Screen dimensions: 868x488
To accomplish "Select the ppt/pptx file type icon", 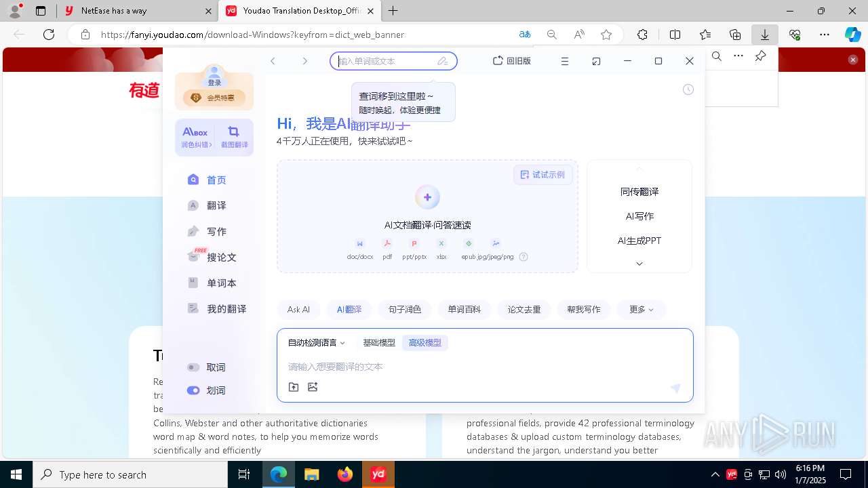I will click(414, 243).
